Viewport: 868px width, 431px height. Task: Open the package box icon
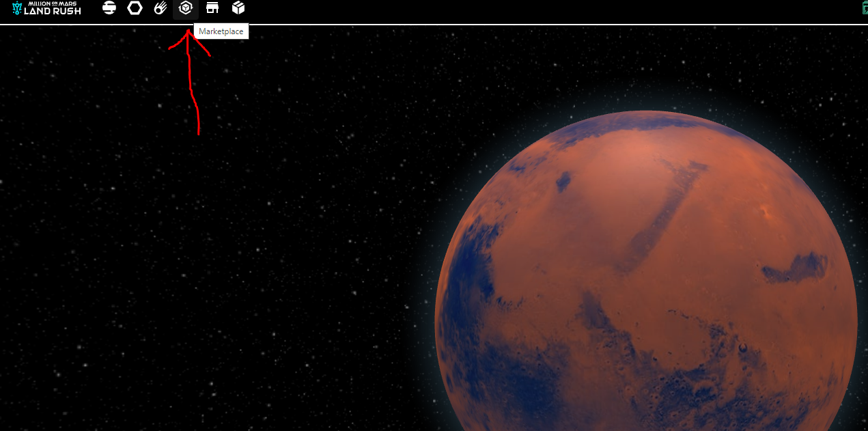click(238, 8)
